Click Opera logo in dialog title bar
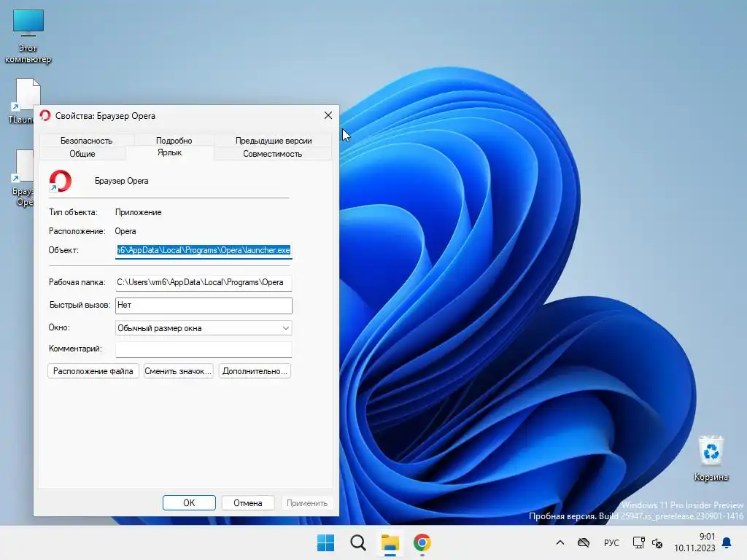The height and width of the screenshot is (560, 747). click(45, 116)
